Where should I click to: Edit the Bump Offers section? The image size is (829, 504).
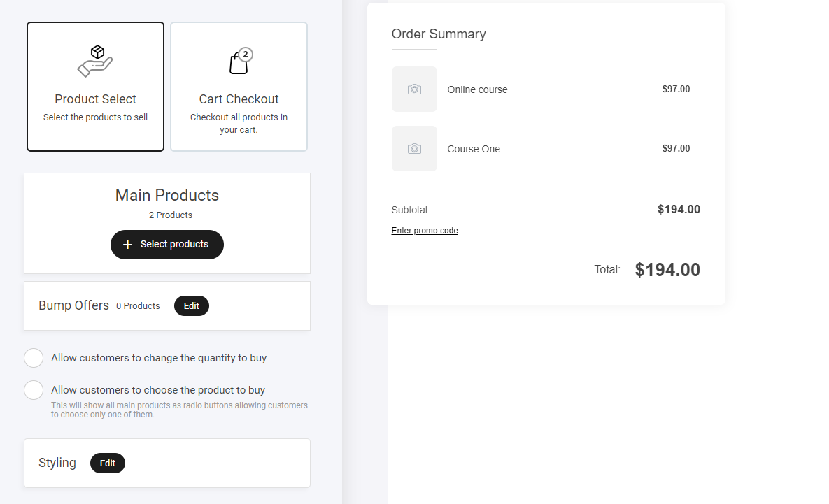(191, 306)
